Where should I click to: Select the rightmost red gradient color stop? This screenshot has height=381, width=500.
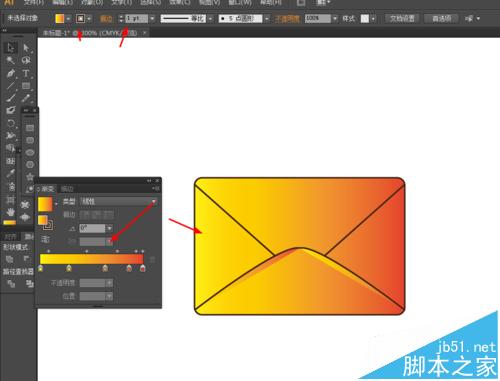143,268
